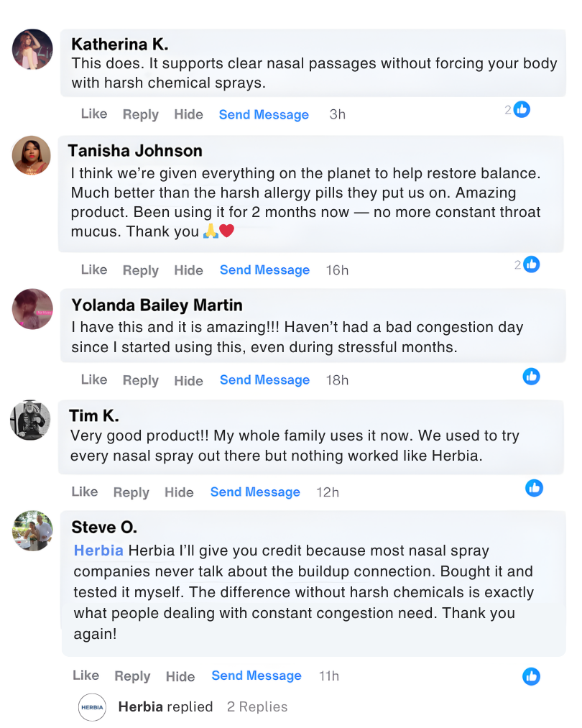Screen dimensions: 582x728
Task: Open Tanisha Johnson's profile picture
Action: point(32,155)
